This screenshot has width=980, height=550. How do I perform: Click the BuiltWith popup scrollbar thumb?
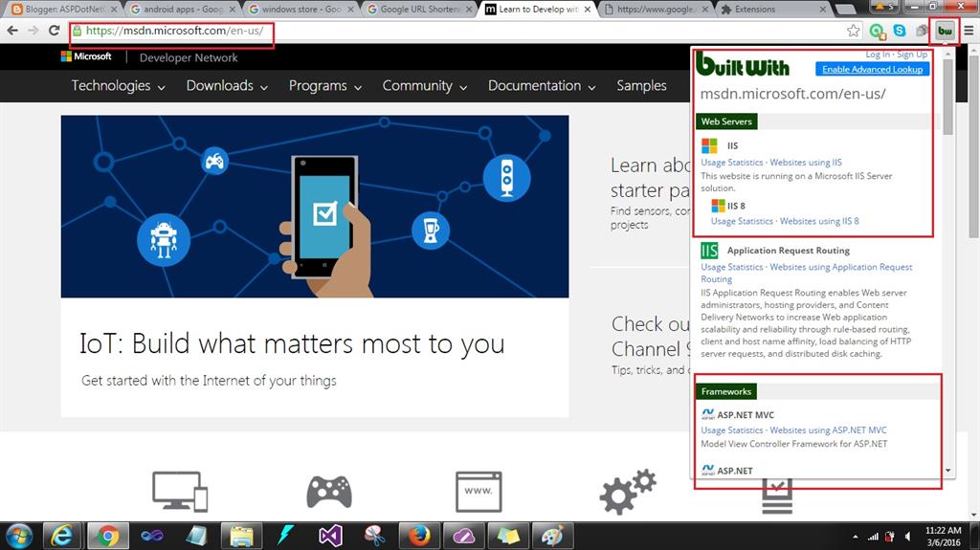click(948, 97)
